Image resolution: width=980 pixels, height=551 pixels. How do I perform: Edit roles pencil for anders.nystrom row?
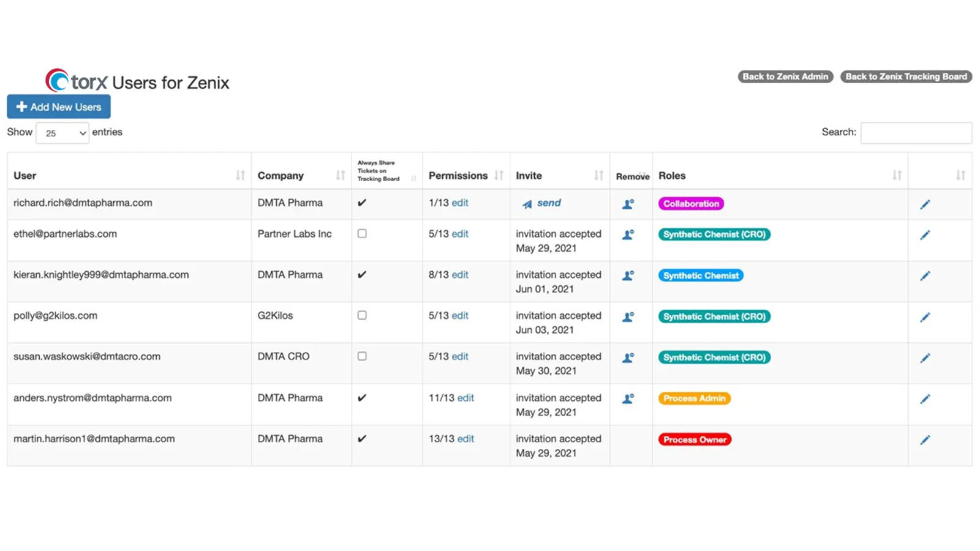coord(925,399)
